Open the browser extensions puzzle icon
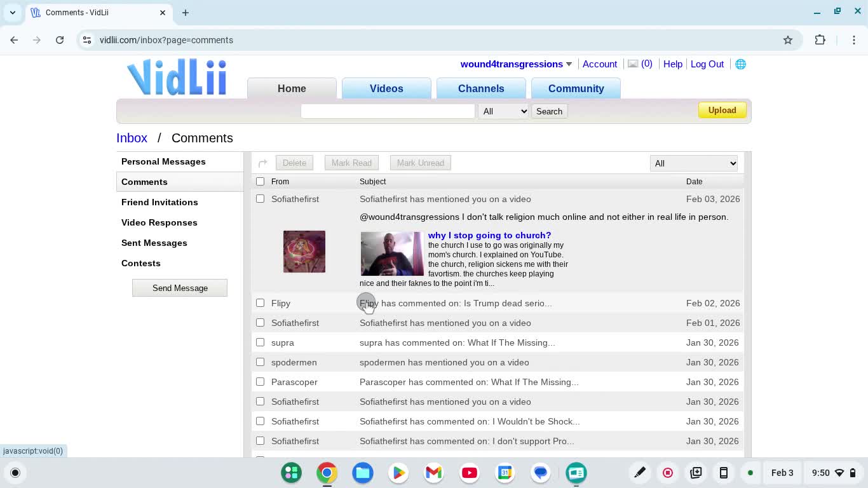Image resolution: width=868 pixels, height=488 pixels. coord(820,39)
